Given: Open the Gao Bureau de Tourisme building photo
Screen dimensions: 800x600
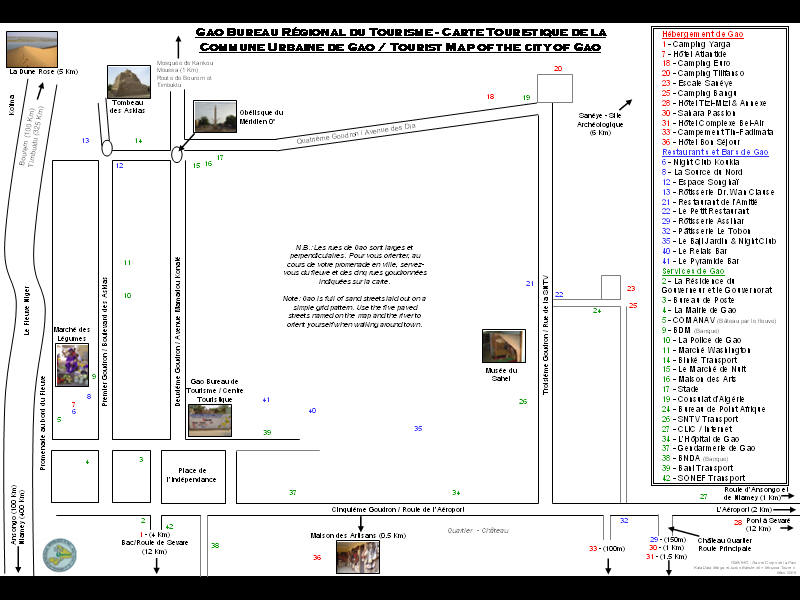Looking at the screenshot, I should (210, 420).
